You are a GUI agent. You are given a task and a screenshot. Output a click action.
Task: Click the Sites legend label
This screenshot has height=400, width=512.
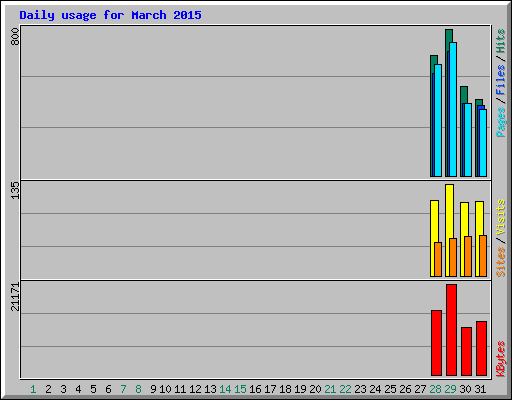pyautogui.click(x=500, y=262)
